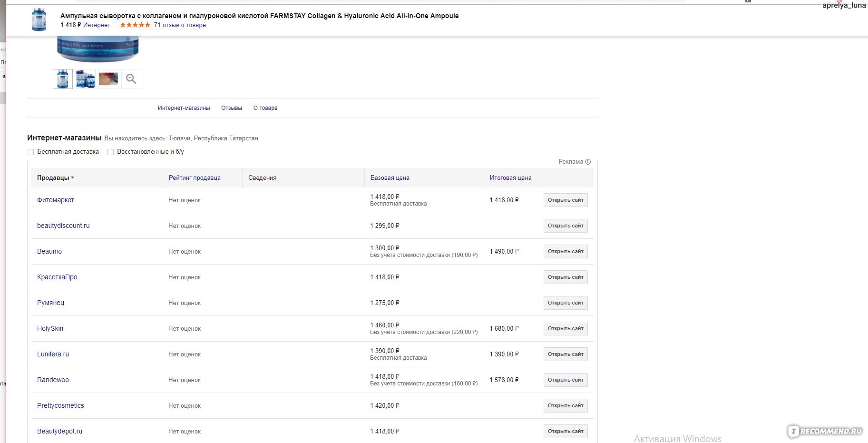The image size is (868, 443).
Task: Open the magnifier zoom image icon
Action: pyautogui.click(x=131, y=79)
